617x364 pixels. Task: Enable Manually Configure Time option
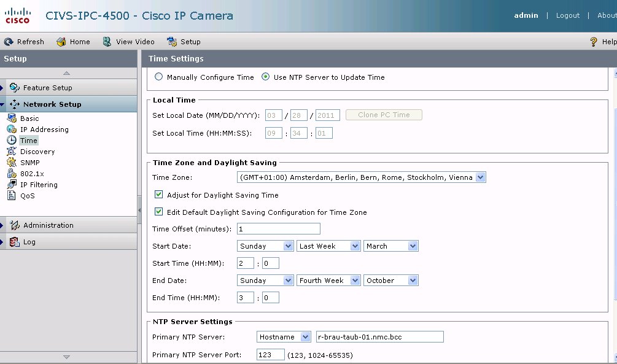(x=158, y=77)
